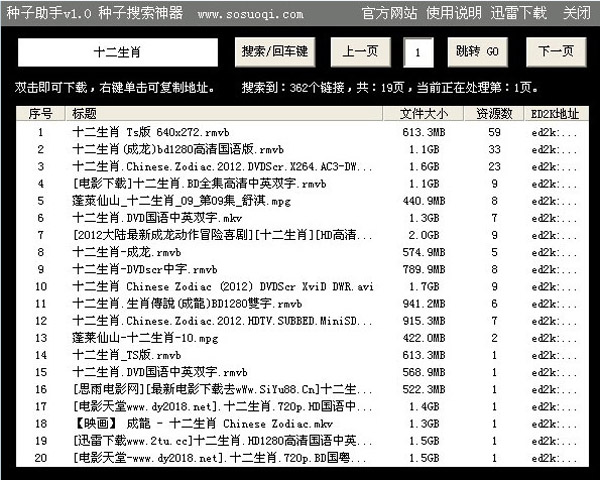The image size is (600, 480).
Task: Click the ed2k address in row 1
Action: pyautogui.click(x=554, y=132)
